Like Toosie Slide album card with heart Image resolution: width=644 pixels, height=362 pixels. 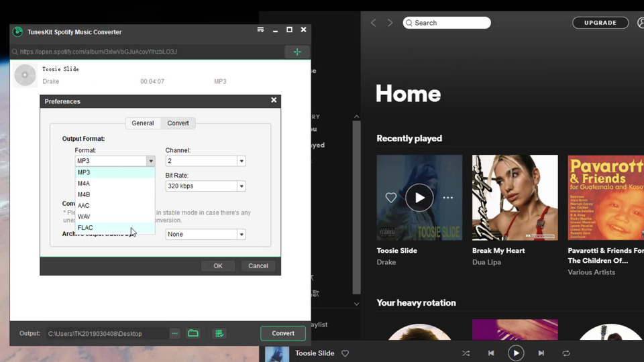click(391, 197)
